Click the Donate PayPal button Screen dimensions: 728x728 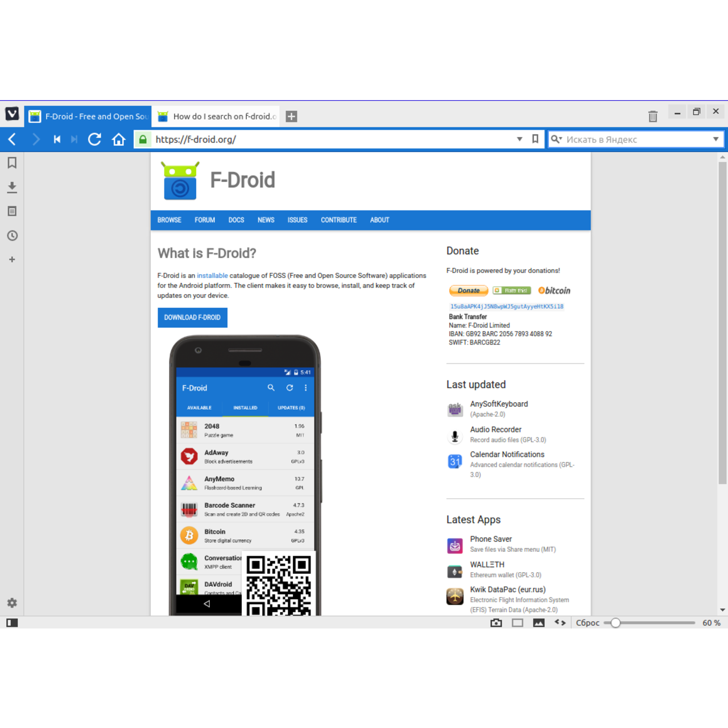(x=468, y=290)
